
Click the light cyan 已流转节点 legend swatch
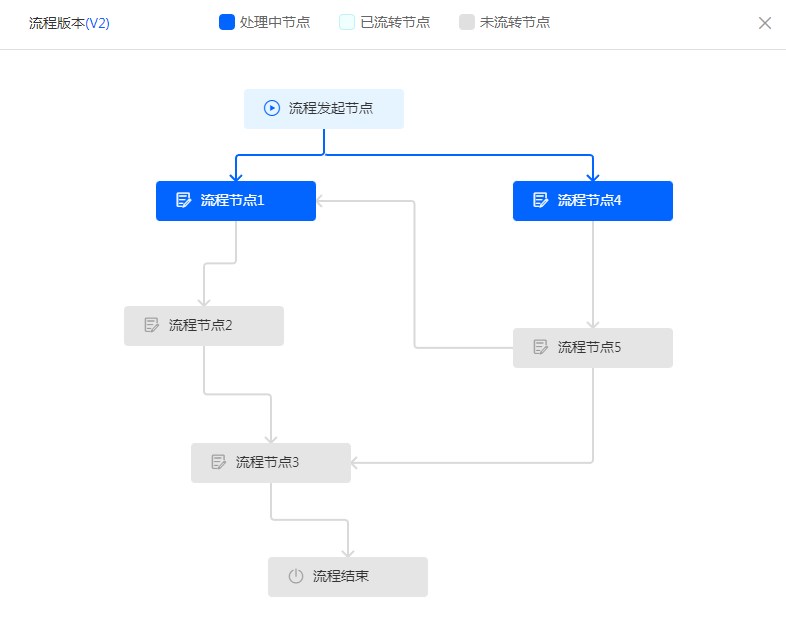[x=347, y=22]
